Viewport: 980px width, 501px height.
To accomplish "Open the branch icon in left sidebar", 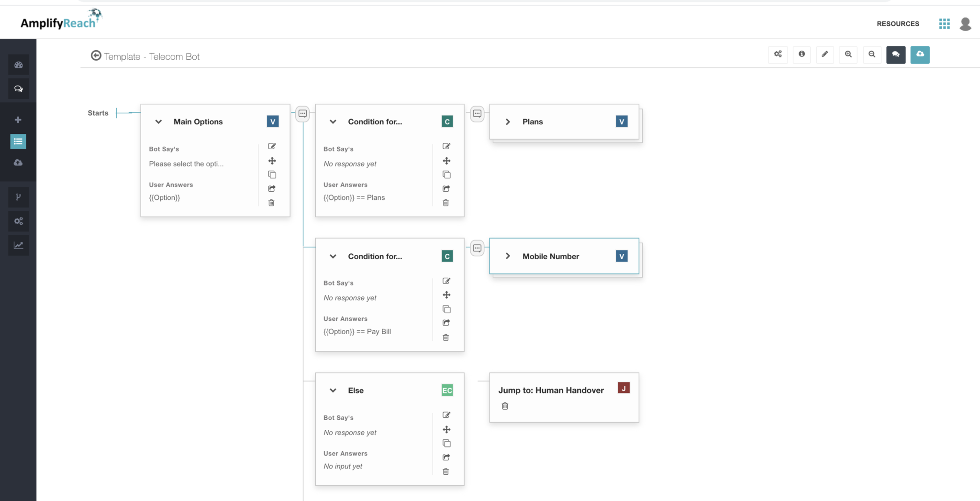I will click(19, 197).
